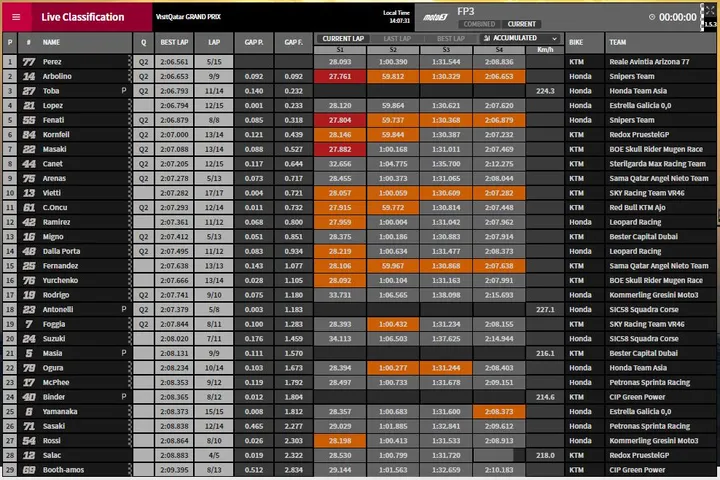This screenshot has width=720, height=480.
Task: Click the Moto3 logo next to FP3
Action: [x=434, y=17]
